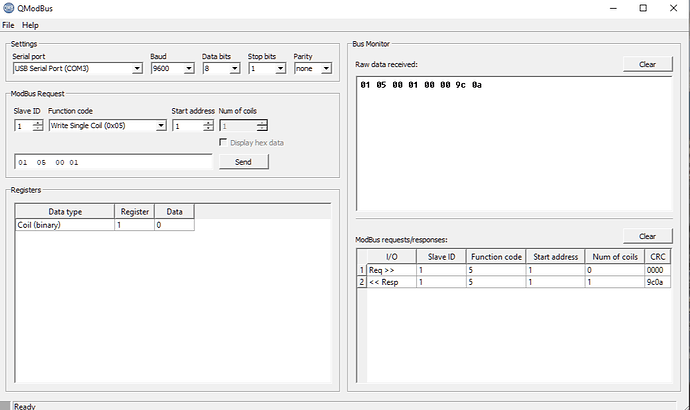
Task: Click the CRC column header
Action: [x=656, y=257]
